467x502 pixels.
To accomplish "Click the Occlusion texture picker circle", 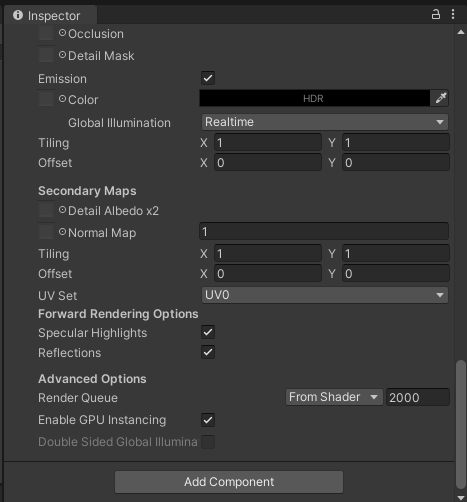I will point(62,33).
